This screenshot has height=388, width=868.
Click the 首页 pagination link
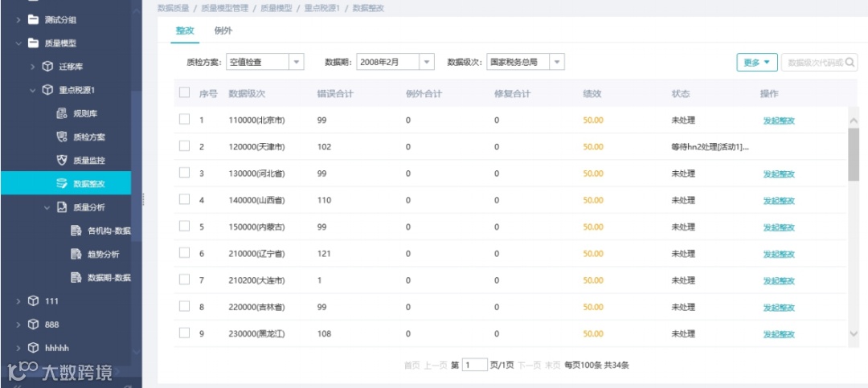point(411,366)
